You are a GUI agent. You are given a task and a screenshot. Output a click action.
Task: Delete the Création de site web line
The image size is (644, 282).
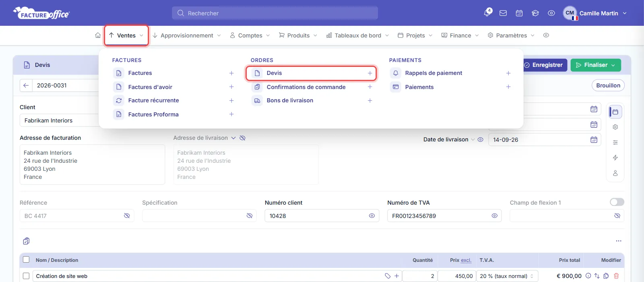(x=616, y=276)
